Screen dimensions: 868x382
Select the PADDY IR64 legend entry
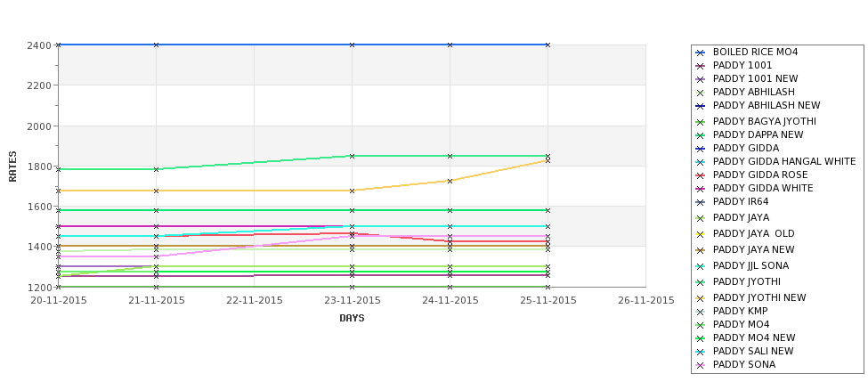pyautogui.click(x=732, y=201)
